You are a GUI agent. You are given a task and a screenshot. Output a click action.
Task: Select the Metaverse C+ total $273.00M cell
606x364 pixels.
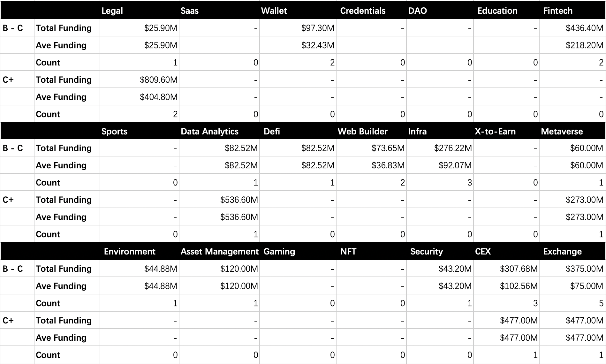coord(572,200)
